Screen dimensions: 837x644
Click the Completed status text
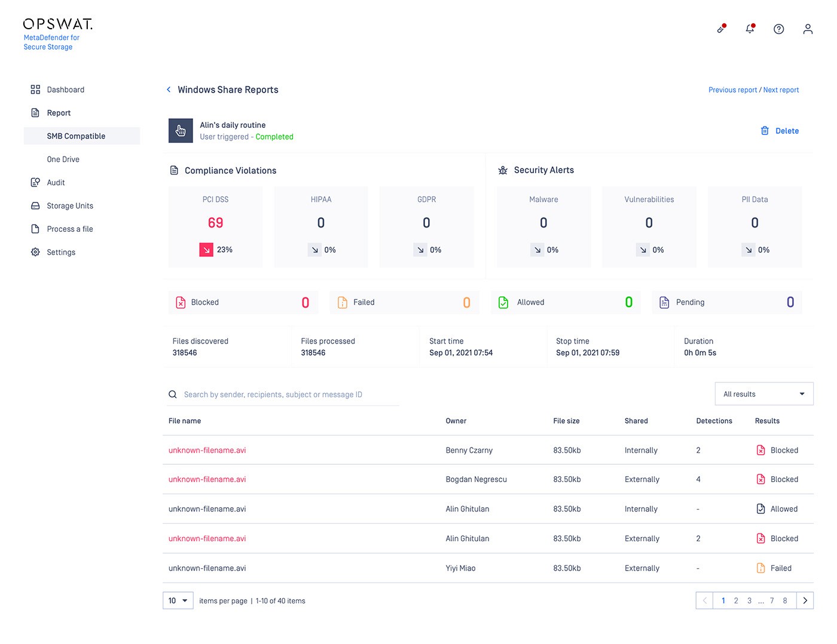pyautogui.click(x=274, y=137)
